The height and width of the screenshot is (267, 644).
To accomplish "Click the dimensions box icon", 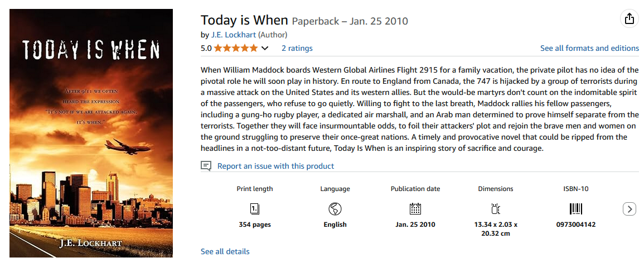I will 496,209.
